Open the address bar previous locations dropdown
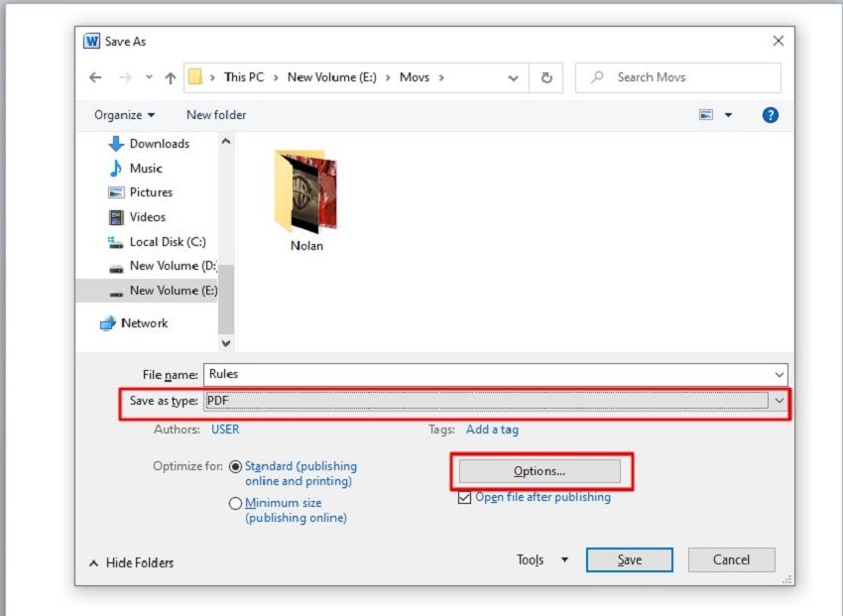This screenshot has width=843, height=616. 514,78
